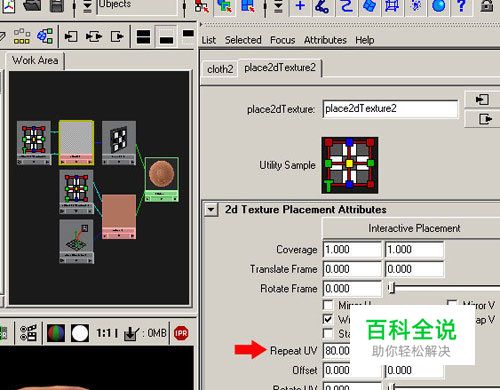Click the 1:1 real size button
The image size is (500, 390).
107,333
